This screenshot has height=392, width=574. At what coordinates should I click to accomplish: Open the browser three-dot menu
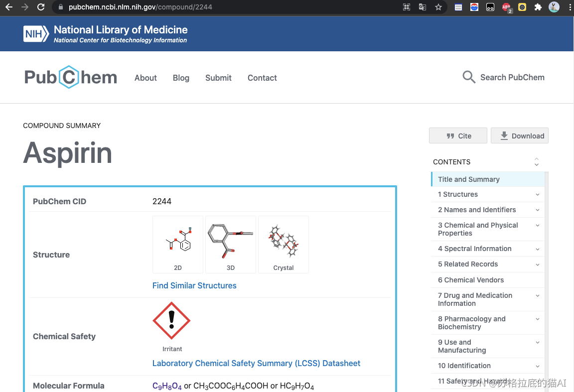[x=570, y=7]
